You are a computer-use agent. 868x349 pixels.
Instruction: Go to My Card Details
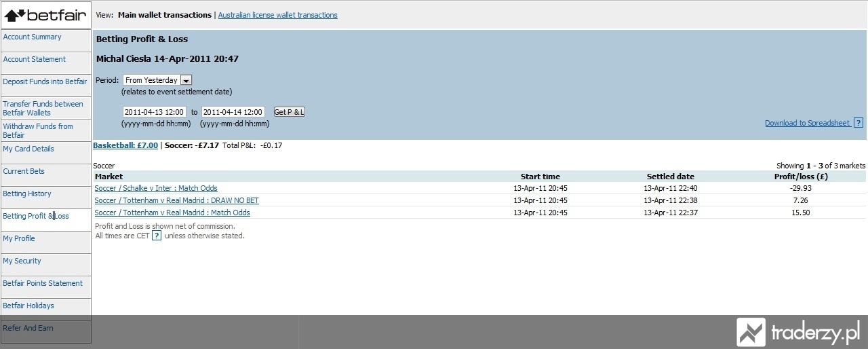tap(28, 149)
